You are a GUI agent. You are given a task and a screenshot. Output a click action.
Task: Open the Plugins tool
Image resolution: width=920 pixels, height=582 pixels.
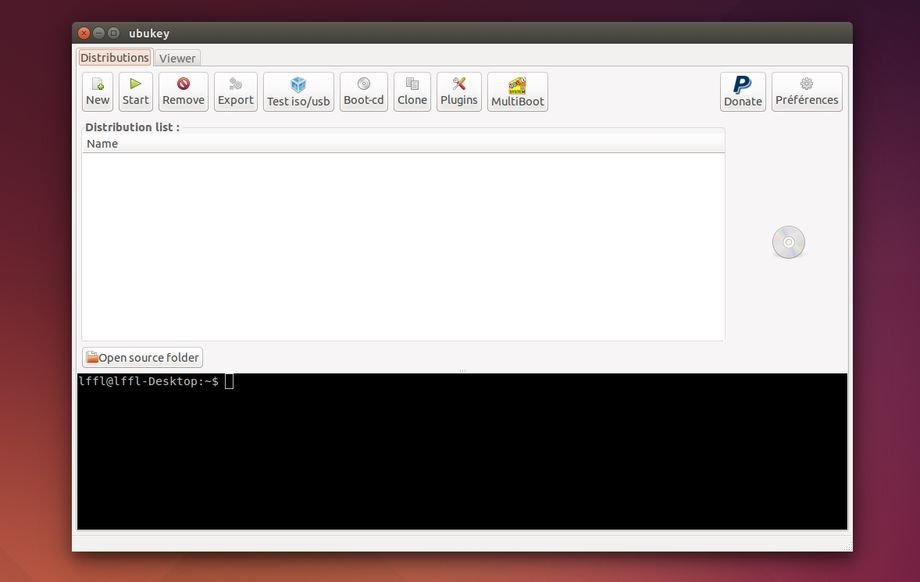point(459,85)
